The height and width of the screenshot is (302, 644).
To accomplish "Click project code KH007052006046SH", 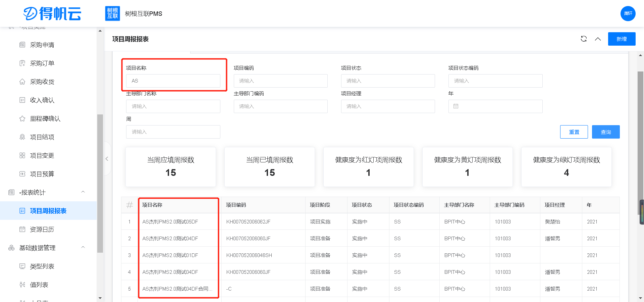I will point(249,255).
